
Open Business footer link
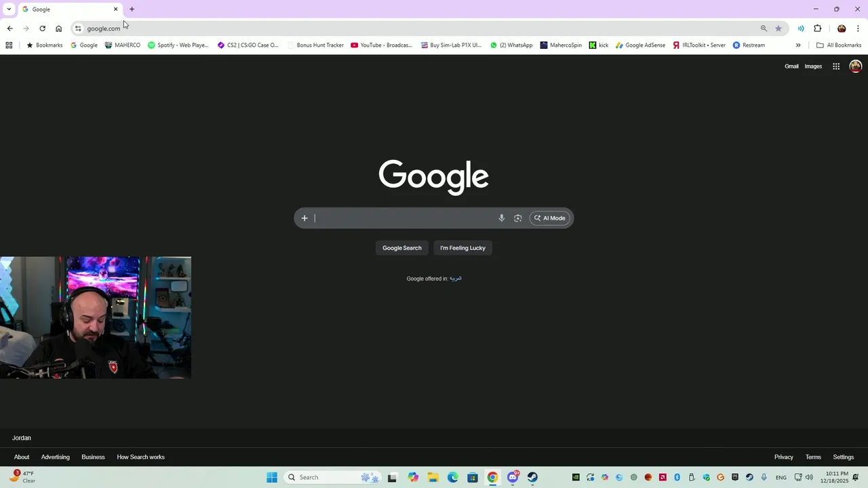click(x=93, y=457)
